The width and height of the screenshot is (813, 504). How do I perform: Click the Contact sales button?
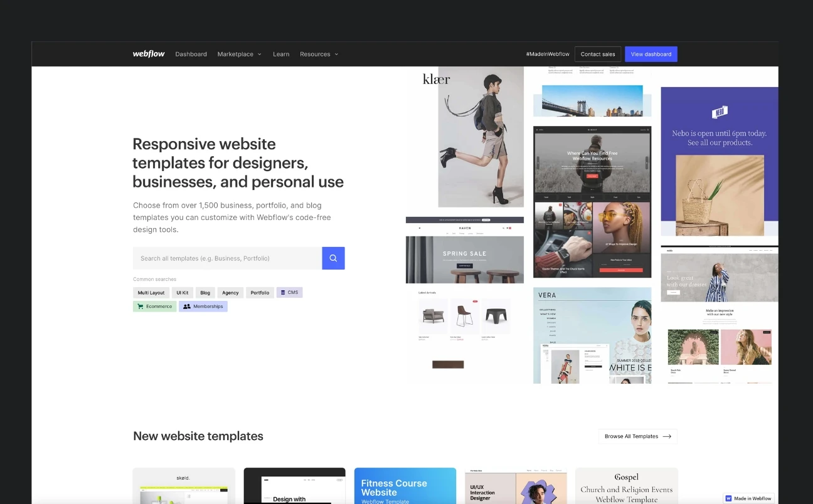pyautogui.click(x=598, y=55)
